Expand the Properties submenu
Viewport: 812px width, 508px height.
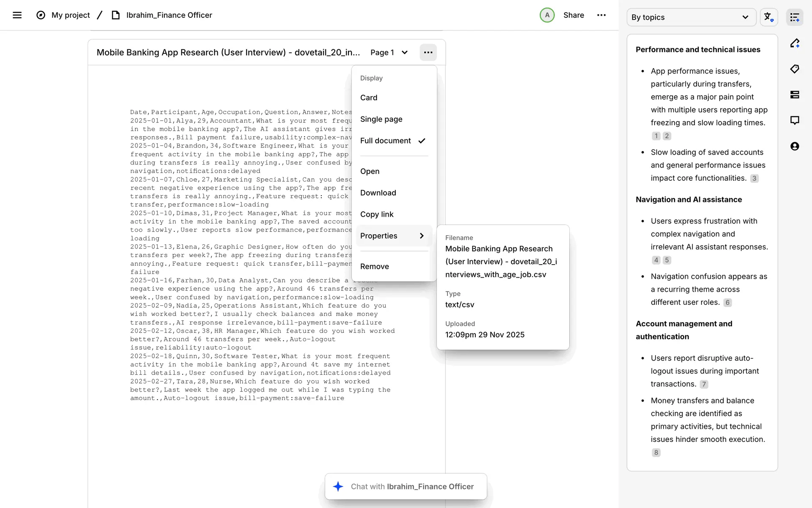click(392, 236)
